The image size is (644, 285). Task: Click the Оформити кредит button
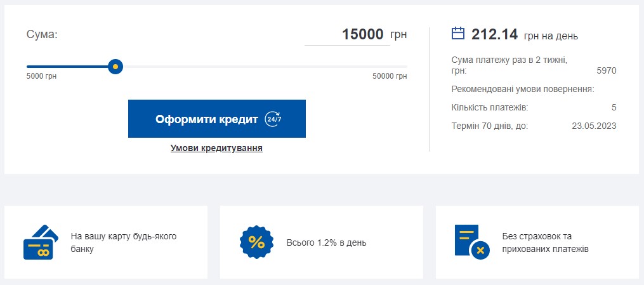217,119
